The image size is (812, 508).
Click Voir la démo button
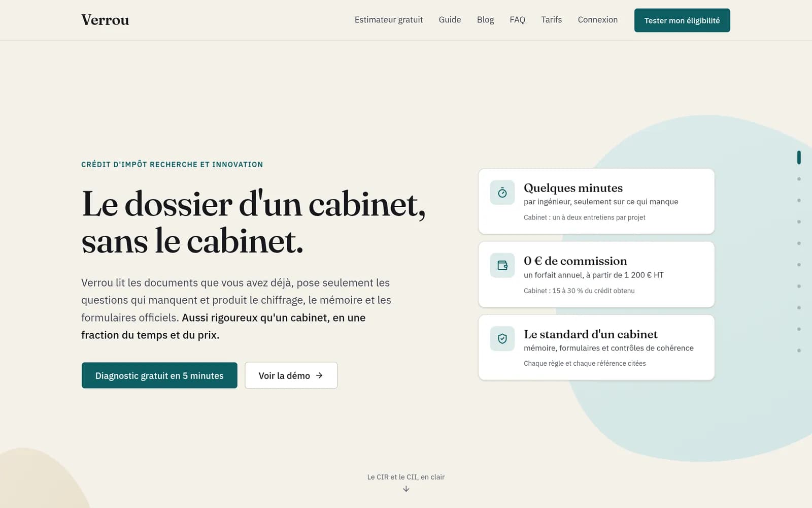pos(291,375)
